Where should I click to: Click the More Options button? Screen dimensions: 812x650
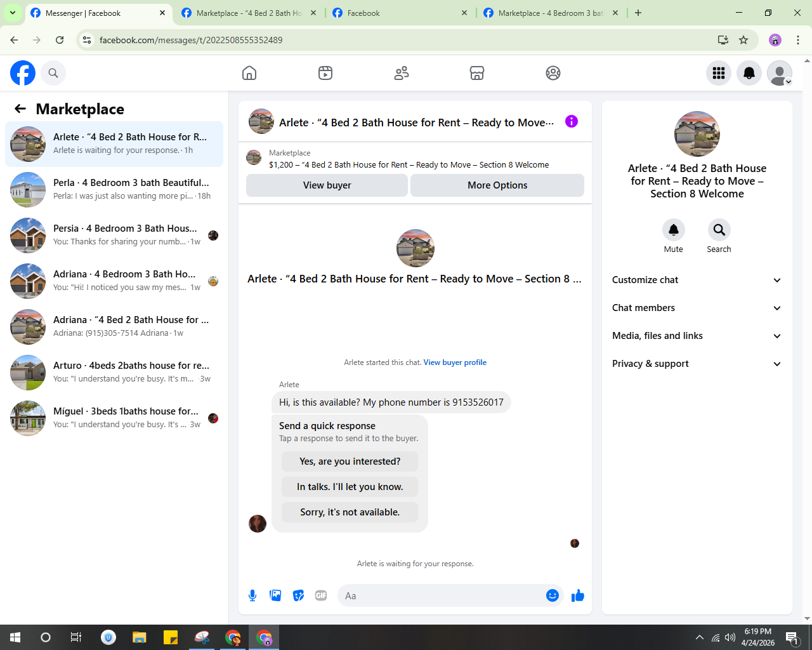pos(497,185)
